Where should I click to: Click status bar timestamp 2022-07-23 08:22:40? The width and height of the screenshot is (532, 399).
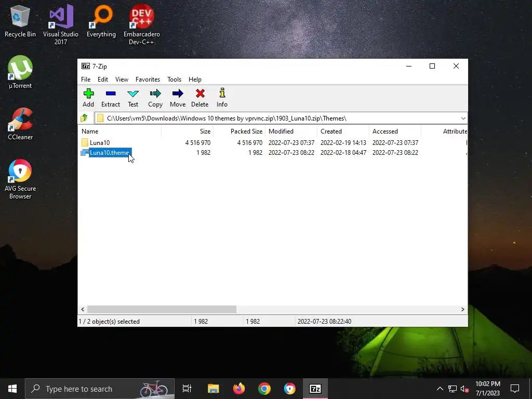click(324, 321)
